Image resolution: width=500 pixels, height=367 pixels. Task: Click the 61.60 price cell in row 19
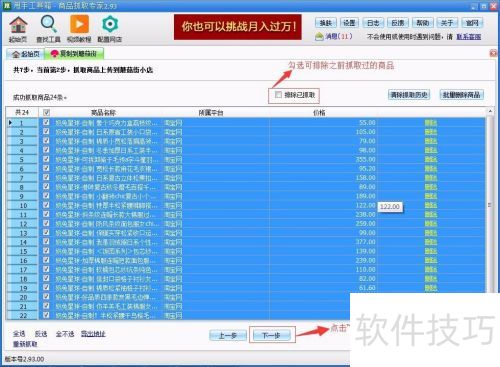(323, 287)
